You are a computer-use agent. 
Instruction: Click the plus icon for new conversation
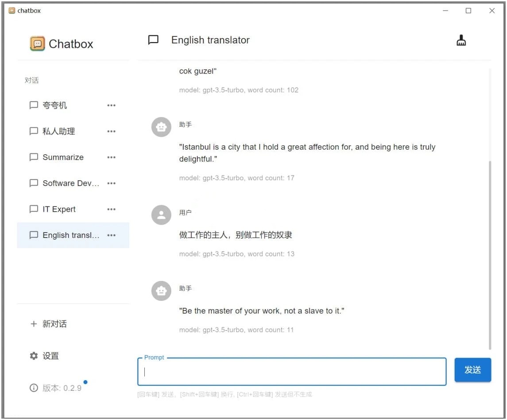pyautogui.click(x=34, y=324)
